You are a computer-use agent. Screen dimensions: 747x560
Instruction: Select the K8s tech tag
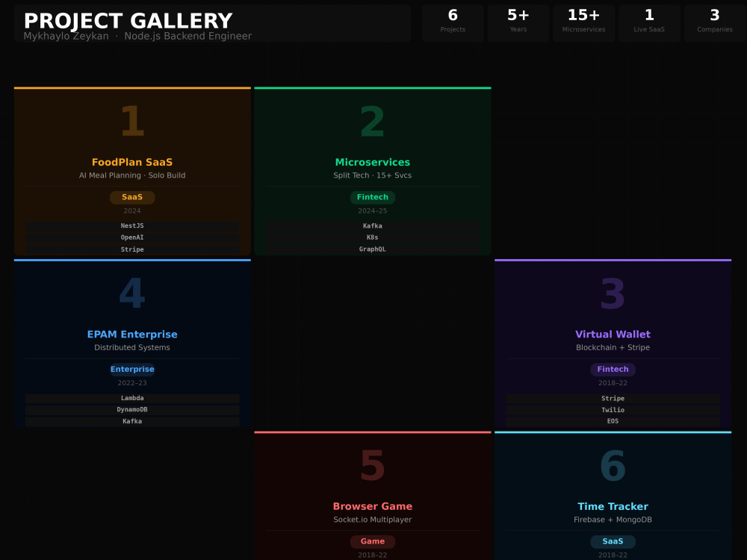click(x=373, y=237)
